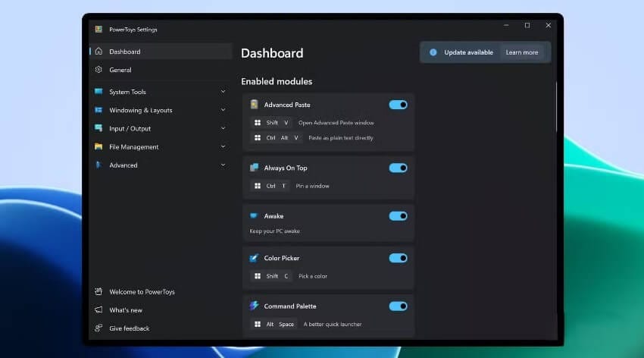Open Welcome to PowerToys page
644x358 pixels.
[142, 292]
